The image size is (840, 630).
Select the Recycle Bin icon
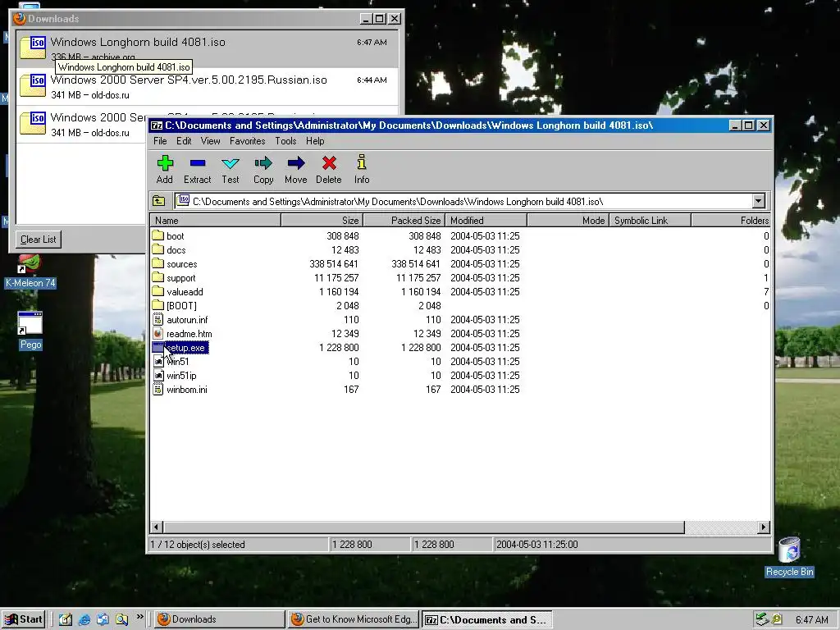[x=789, y=557]
